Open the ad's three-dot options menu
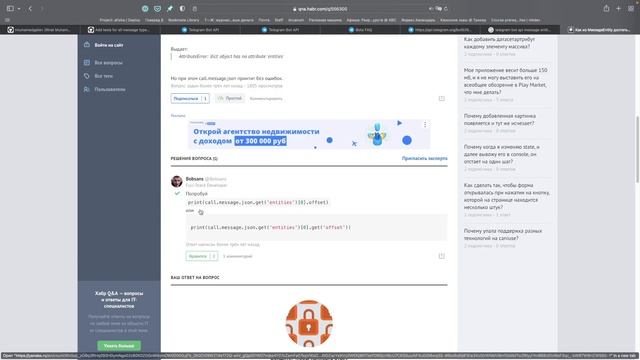The width and height of the screenshot is (640, 360). (x=425, y=124)
